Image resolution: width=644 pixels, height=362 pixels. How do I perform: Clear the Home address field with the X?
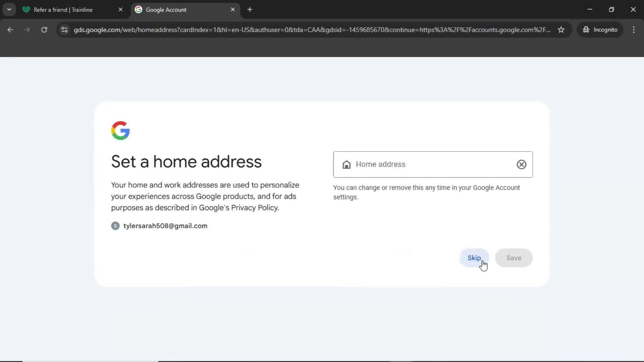click(x=522, y=165)
